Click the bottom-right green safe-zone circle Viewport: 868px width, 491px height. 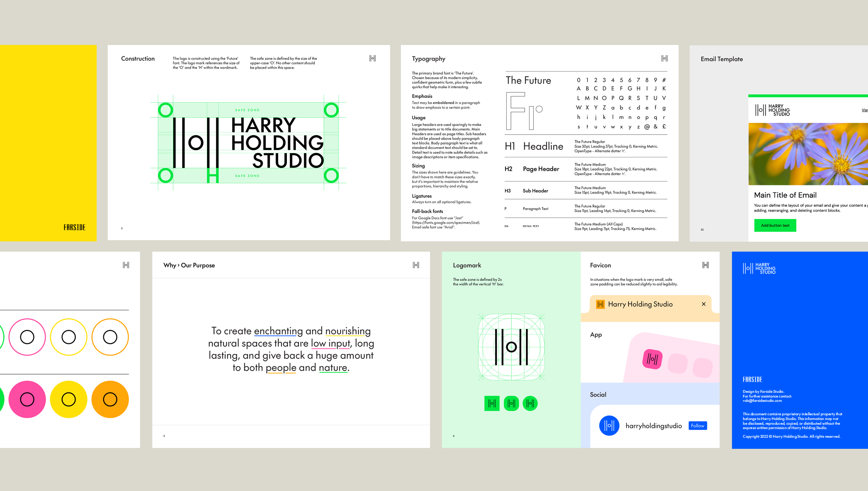click(331, 175)
